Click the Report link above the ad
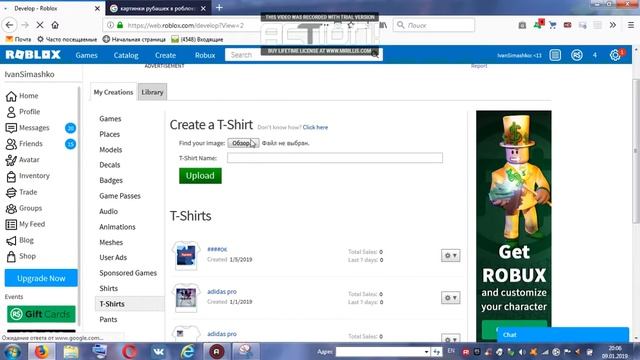This screenshot has width=640, height=360. pyautogui.click(x=479, y=66)
